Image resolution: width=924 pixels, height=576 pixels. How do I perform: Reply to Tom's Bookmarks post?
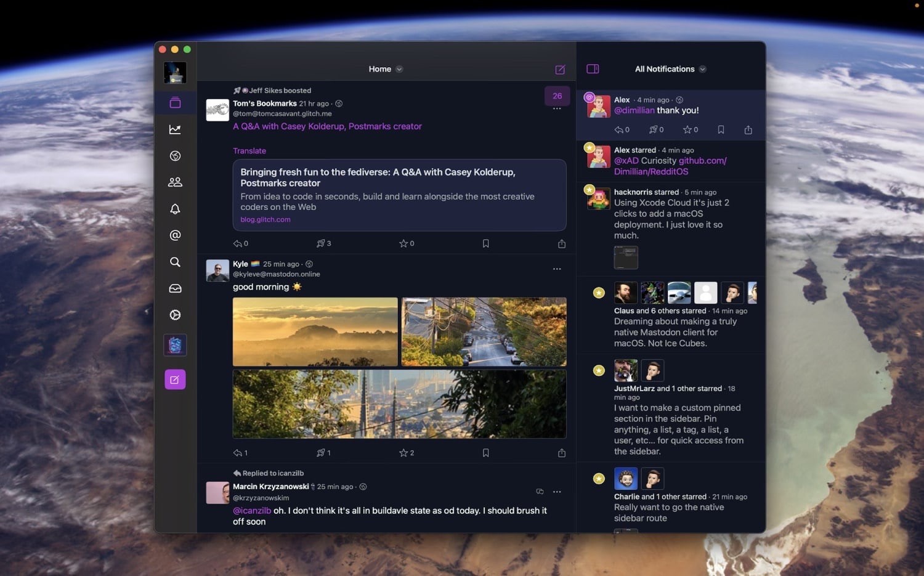[240, 243]
